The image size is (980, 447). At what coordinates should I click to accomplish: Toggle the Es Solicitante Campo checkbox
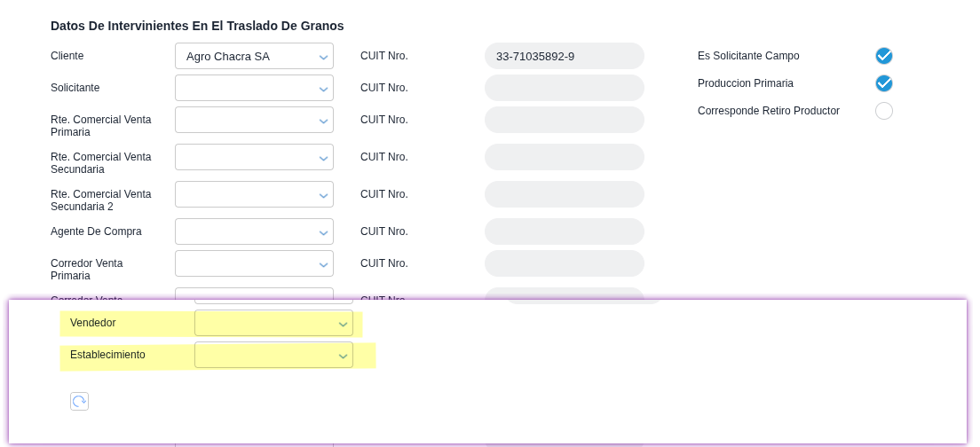(883, 56)
